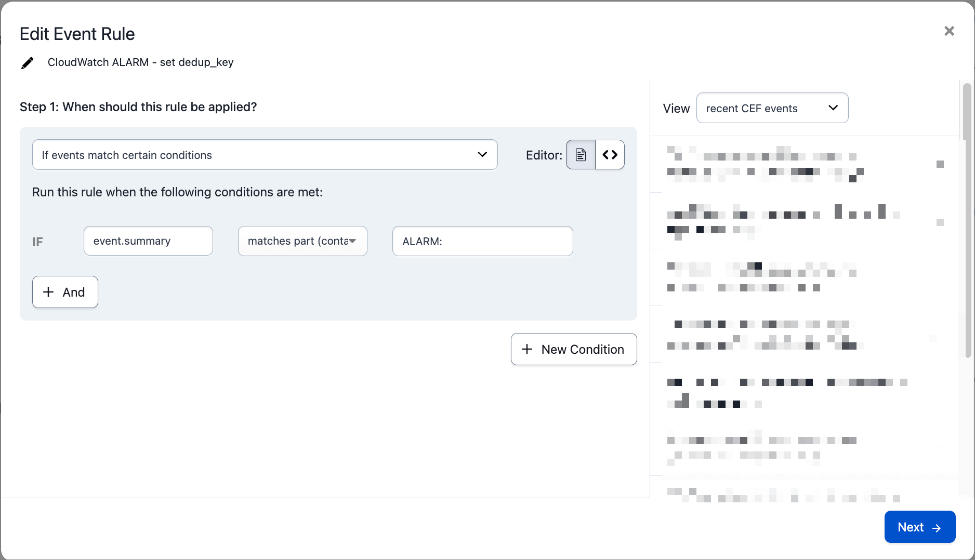Click the plus icon on New Condition
The width and height of the screenshot is (975, 560).
pos(527,349)
